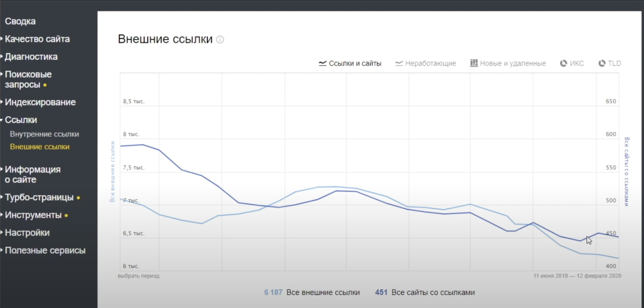Image resolution: width=644 pixels, height=308 pixels.
Task: Click the bar chart icon for Новые и удаленные
Action: [474, 63]
